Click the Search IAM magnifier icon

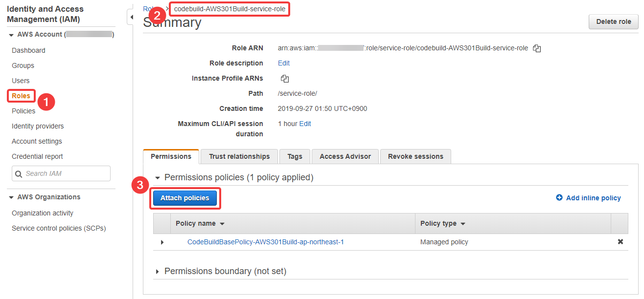(x=19, y=174)
